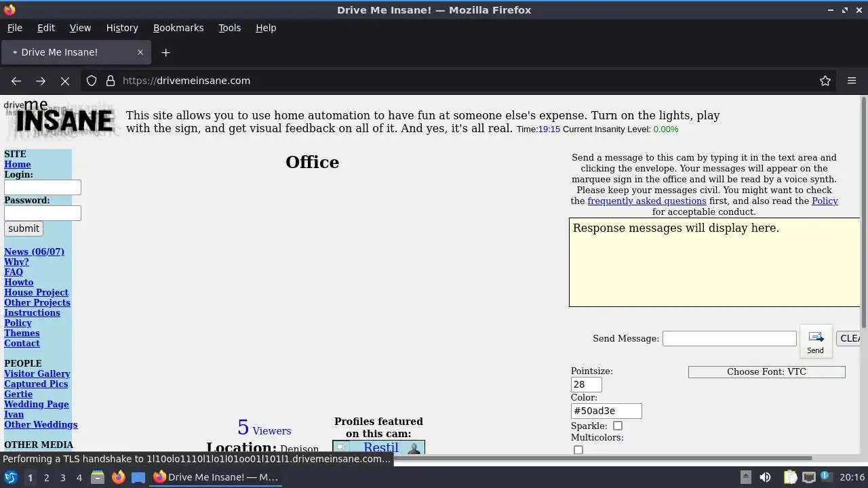Open the Tools menu
This screenshot has width=868, height=488.
coord(229,28)
